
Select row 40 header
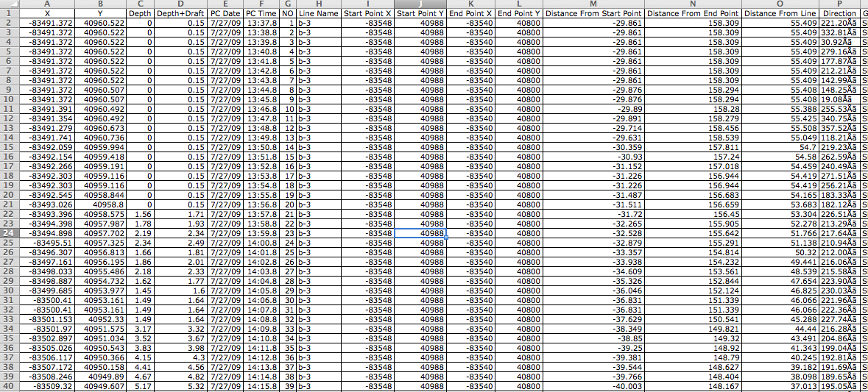tap(8, 386)
